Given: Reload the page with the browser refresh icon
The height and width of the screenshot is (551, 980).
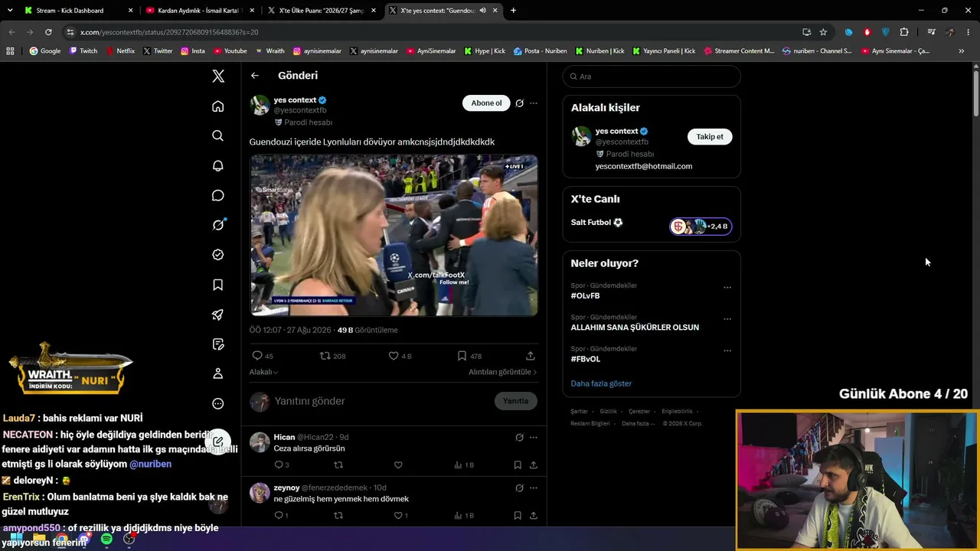Looking at the screenshot, I should 48,32.
